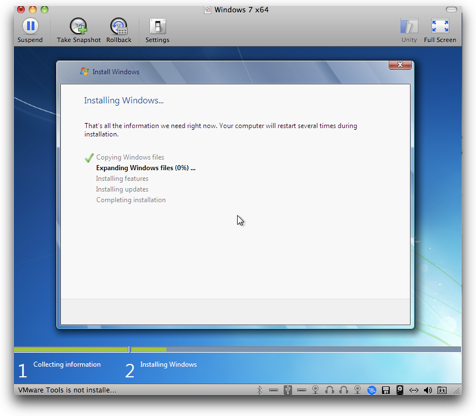The image size is (476, 416).
Task: Click the USB device status icon
Action: coord(288,390)
